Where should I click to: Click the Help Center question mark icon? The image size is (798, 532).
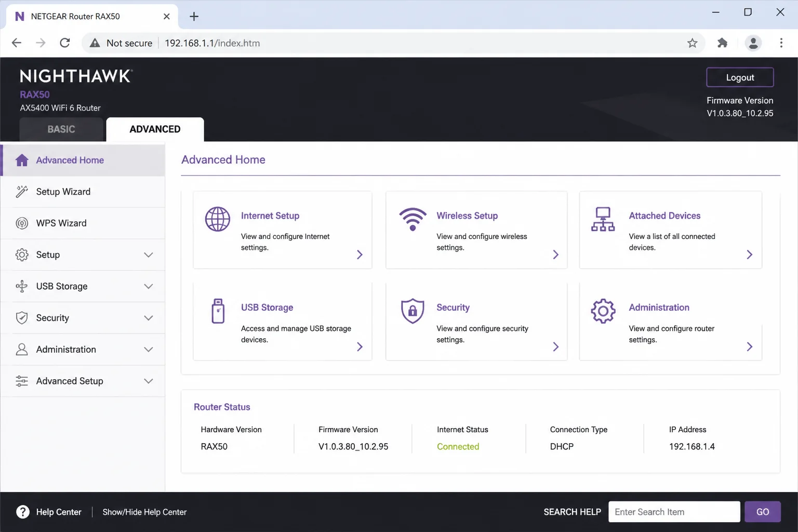tap(23, 512)
